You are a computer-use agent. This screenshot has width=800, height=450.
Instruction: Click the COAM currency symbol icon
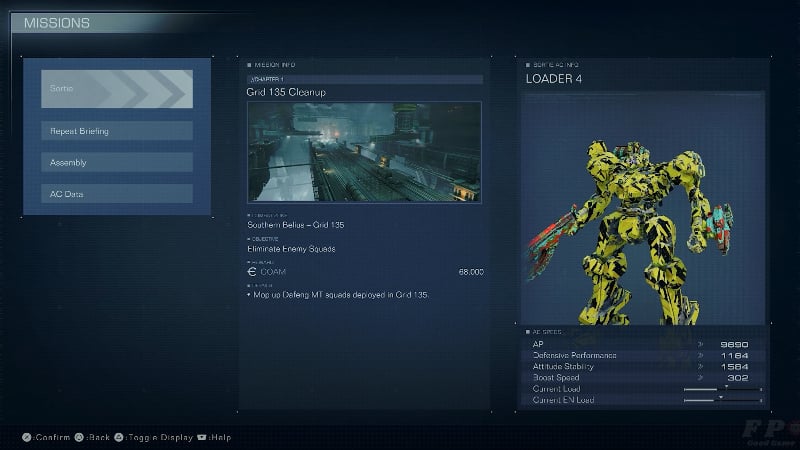pyautogui.click(x=252, y=272)
